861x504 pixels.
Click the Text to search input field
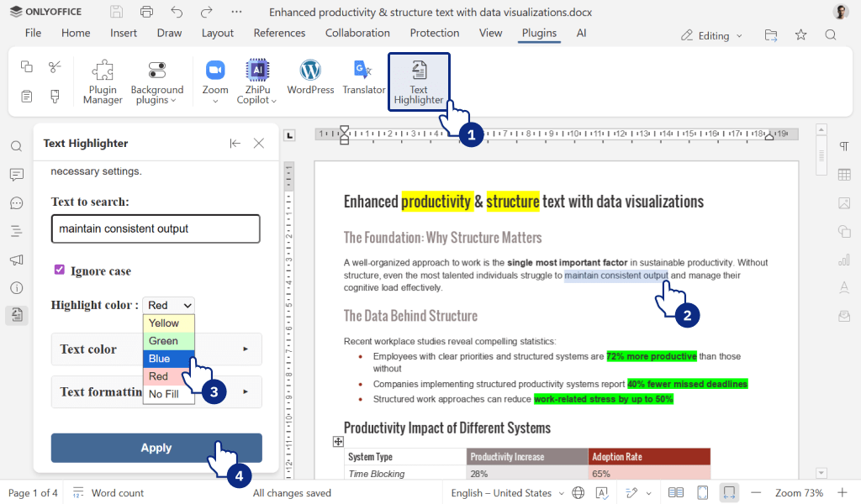[x=156, y=228]
